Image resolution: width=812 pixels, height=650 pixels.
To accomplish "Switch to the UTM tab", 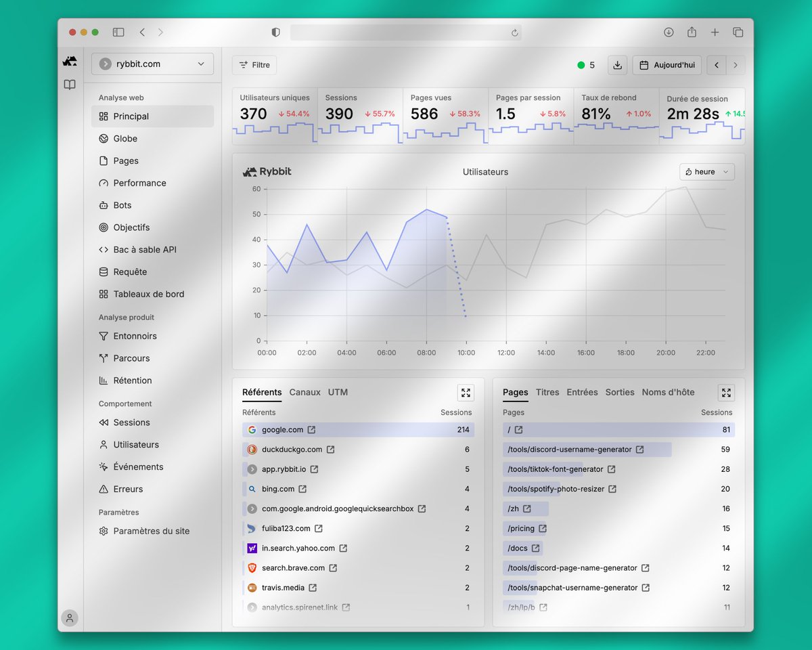I will [338, 392].
